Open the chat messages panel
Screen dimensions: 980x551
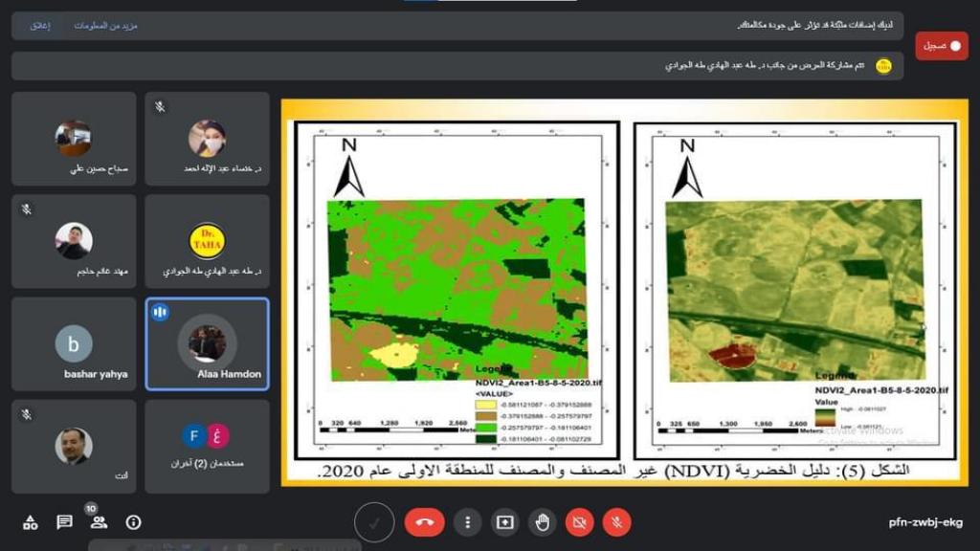coord(65,522)
